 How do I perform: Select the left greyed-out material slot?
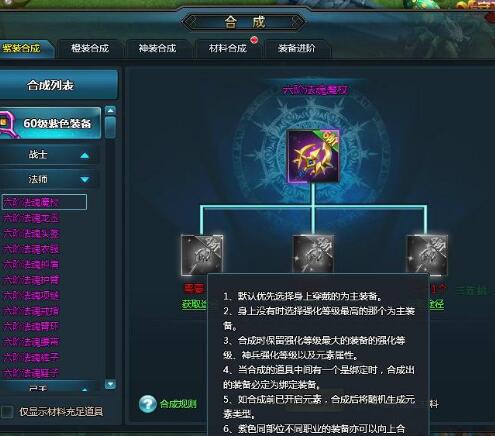click(202, 255)
